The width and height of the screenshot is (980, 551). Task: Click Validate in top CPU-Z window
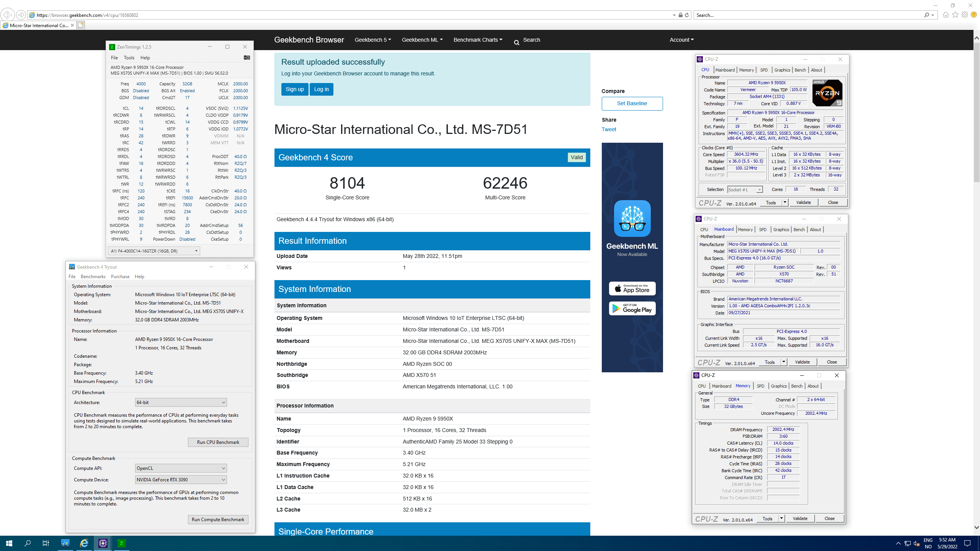[x=804, y=202]
